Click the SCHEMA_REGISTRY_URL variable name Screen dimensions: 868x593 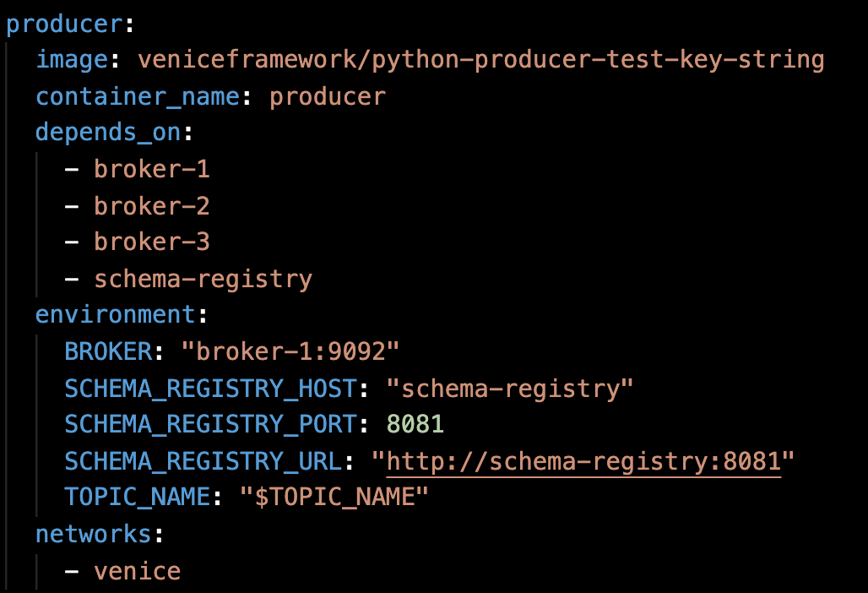(203, 461)
